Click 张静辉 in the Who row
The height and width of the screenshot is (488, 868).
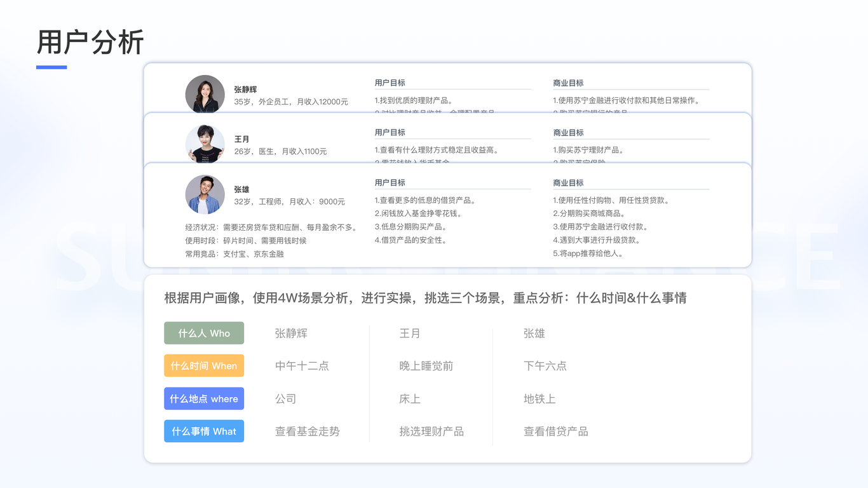(291, 333)
